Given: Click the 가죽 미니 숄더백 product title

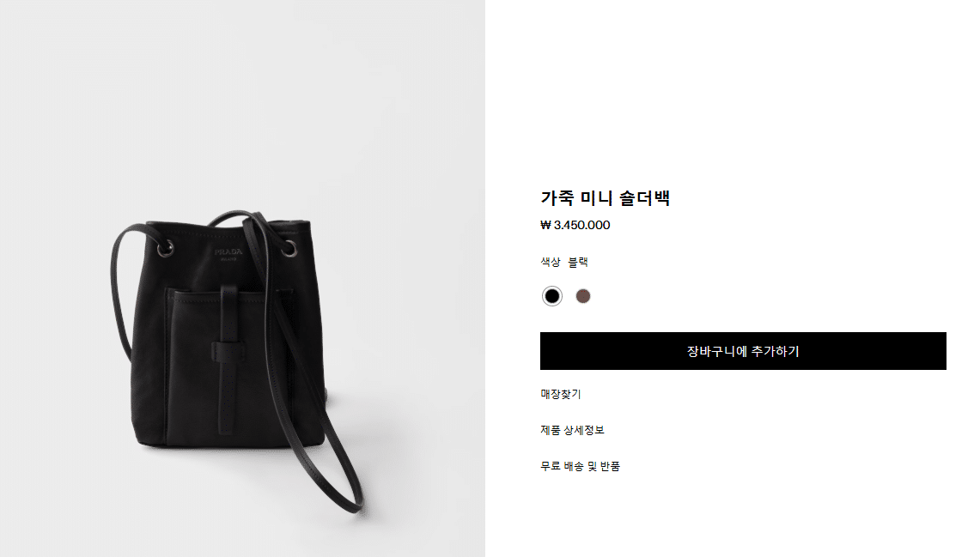Looking at the screenshot, I should [x=605, y=198].
